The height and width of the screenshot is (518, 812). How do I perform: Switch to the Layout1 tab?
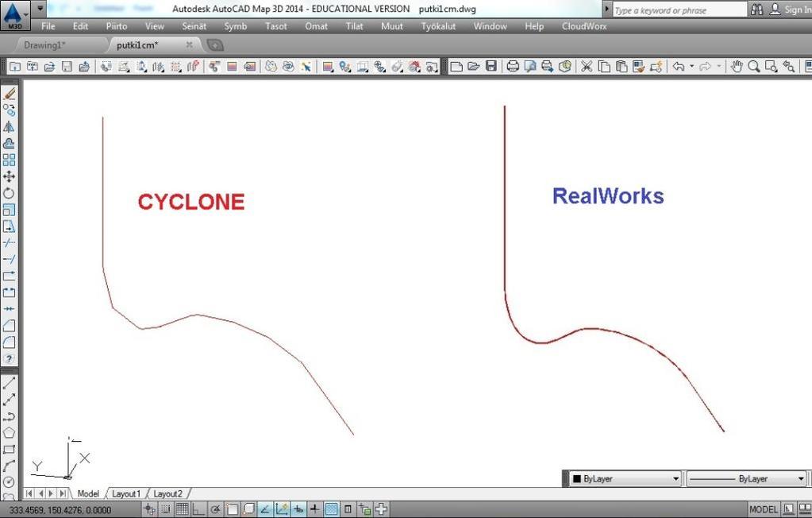[126, 493]
